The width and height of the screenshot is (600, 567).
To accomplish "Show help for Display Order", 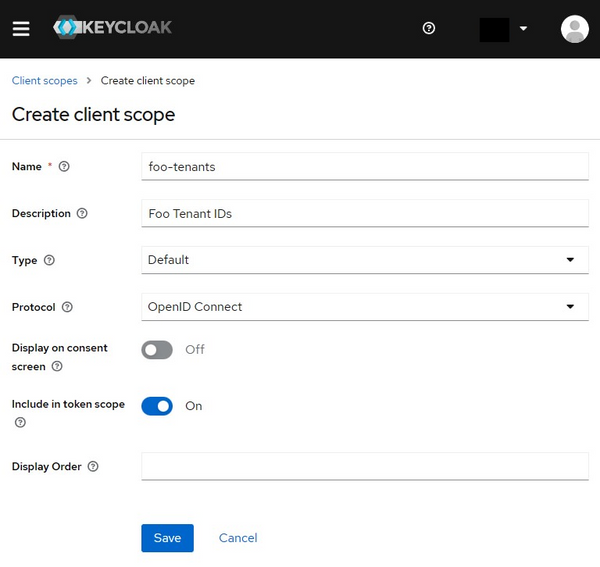I will tap(93, 466).
